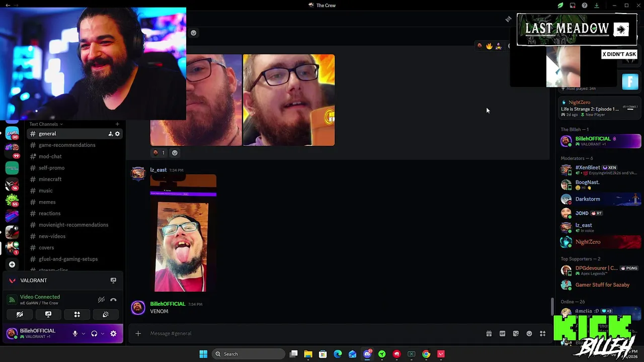Open soundboard button in voice panel
The image size is (644, 362).
(106, 314)
